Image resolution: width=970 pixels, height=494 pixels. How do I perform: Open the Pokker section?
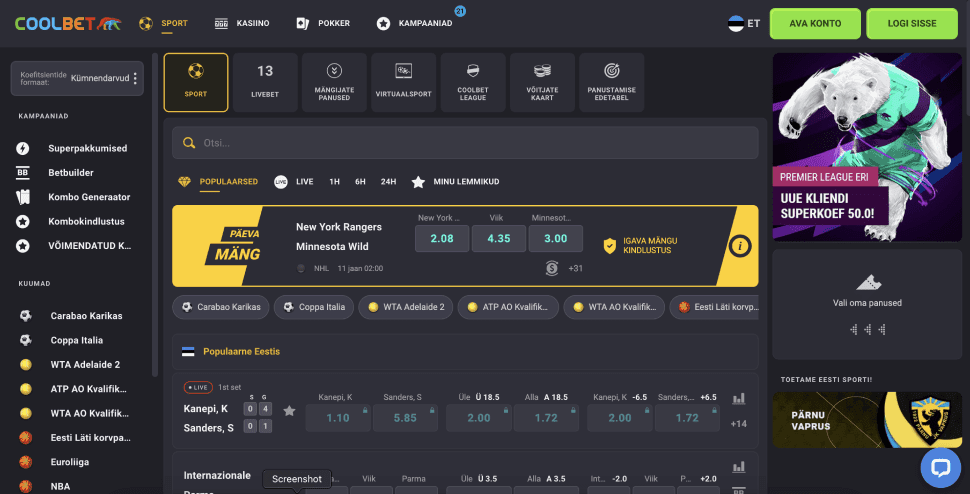(x=323, y=23)
